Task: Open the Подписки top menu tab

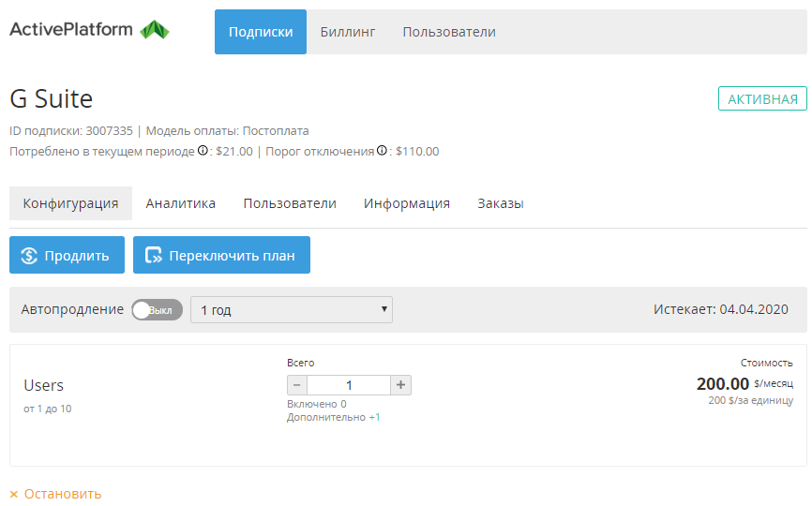Action: point(261,32)
